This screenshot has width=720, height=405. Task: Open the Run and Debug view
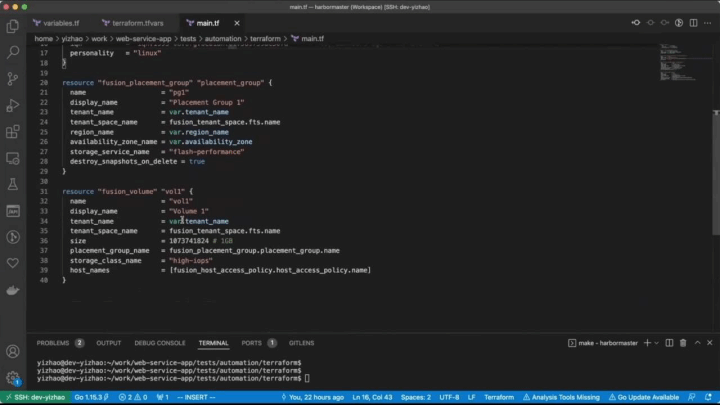tap(13, 105)
